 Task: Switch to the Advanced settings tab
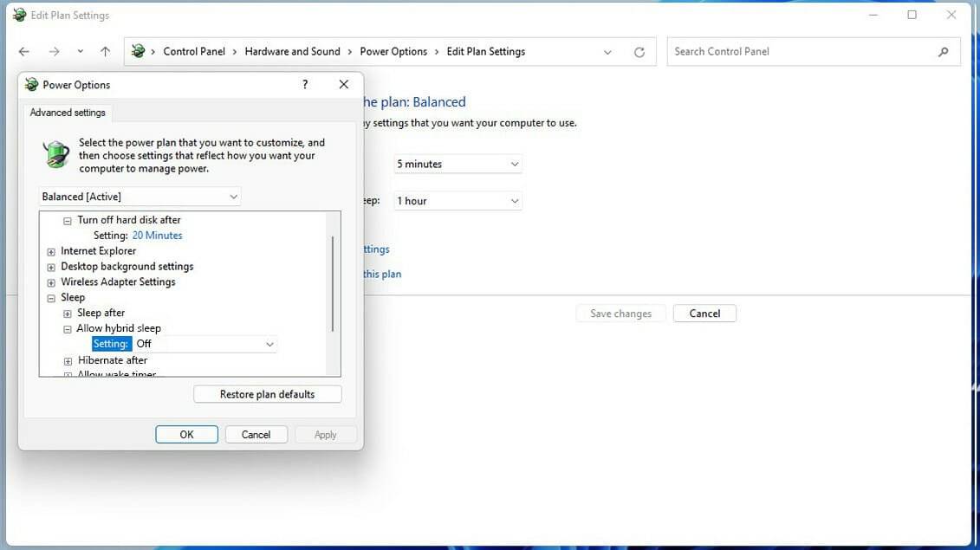point(67,112)
